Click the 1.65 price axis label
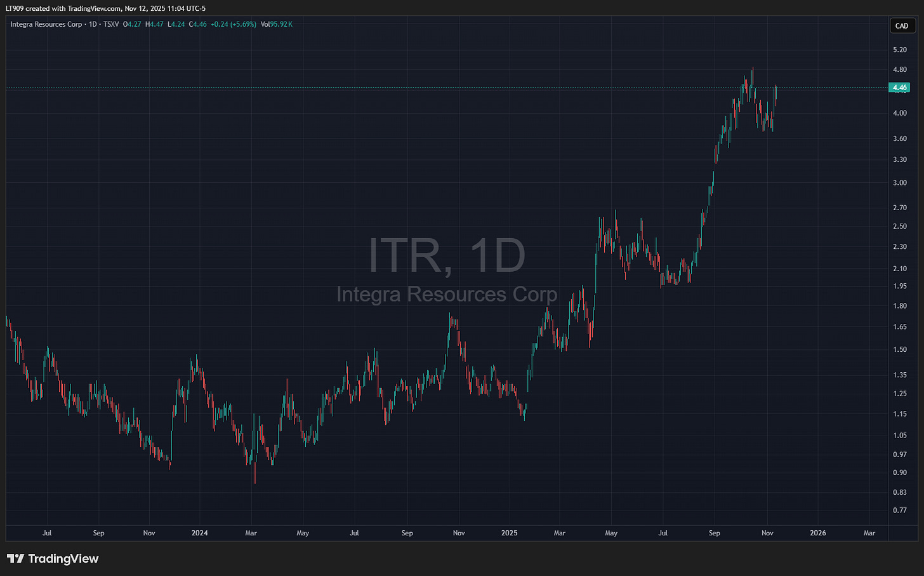Image resolution: width=924 pixels, height=576 pixels. tap(899, 327)
